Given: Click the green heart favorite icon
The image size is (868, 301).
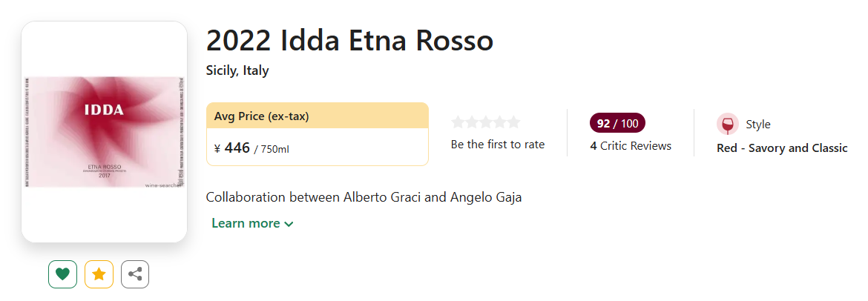Looking at the screenshot, I should 62,274.
